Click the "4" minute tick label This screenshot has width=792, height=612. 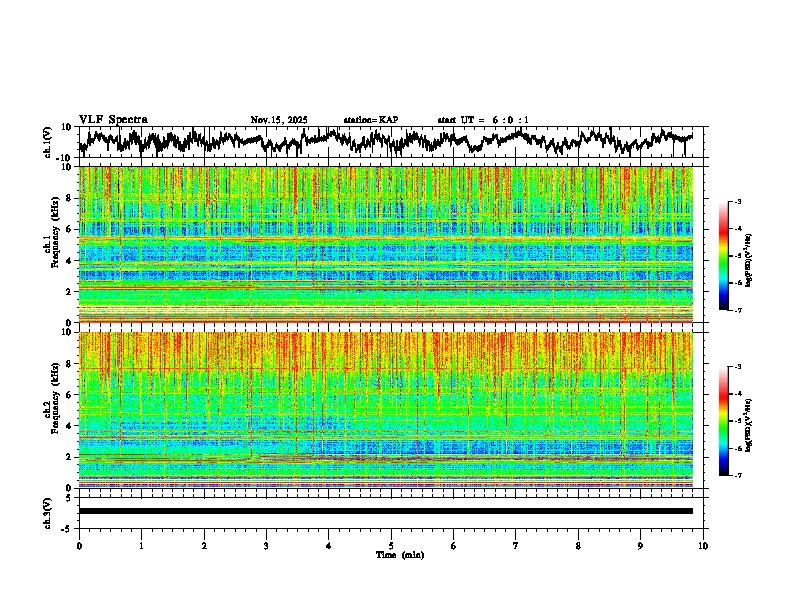point(329,546)
